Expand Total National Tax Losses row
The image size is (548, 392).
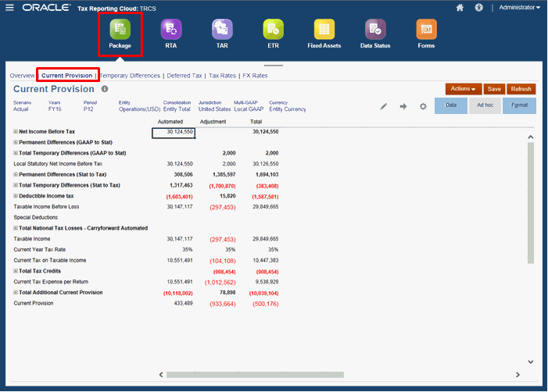pos(16,228)
